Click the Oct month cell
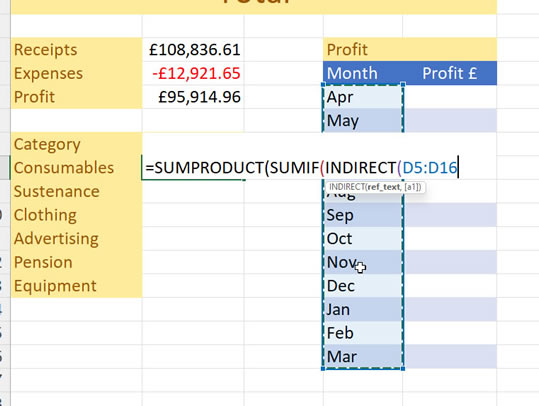Viewport: 539px width, 406px height. coord(363,239)
